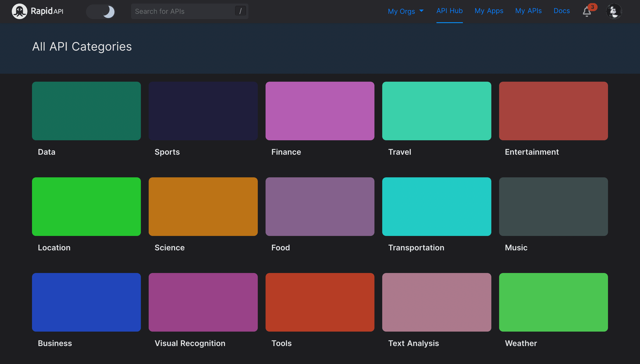Click the Business label text

[55, 343]
